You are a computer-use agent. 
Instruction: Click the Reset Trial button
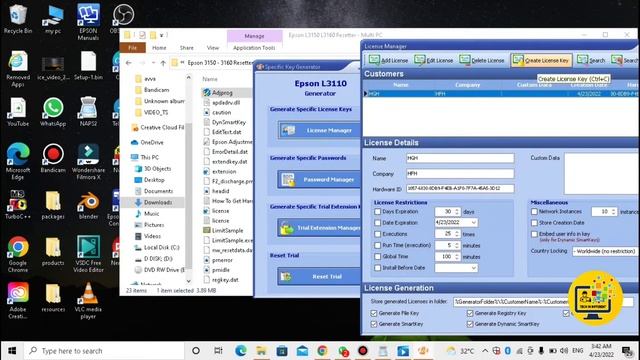click(320, 276)
